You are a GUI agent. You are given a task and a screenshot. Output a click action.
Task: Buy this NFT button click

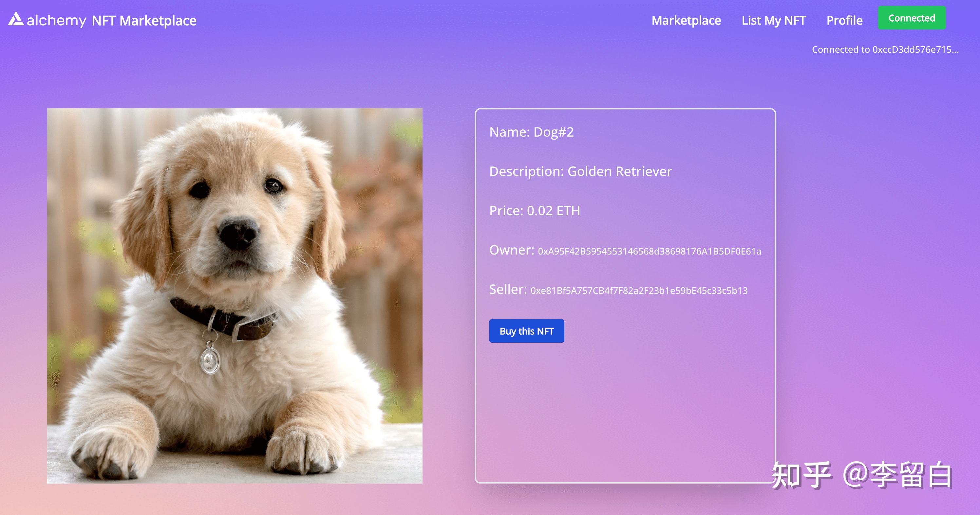pyautogui.click(x=526, y=331)
